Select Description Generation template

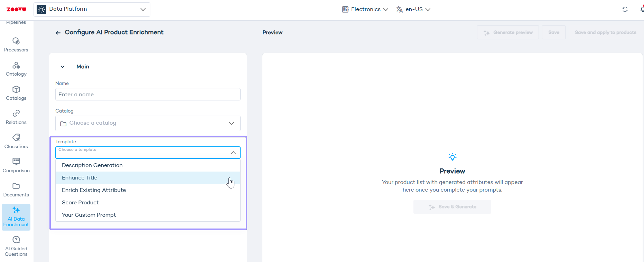(148, 165)
